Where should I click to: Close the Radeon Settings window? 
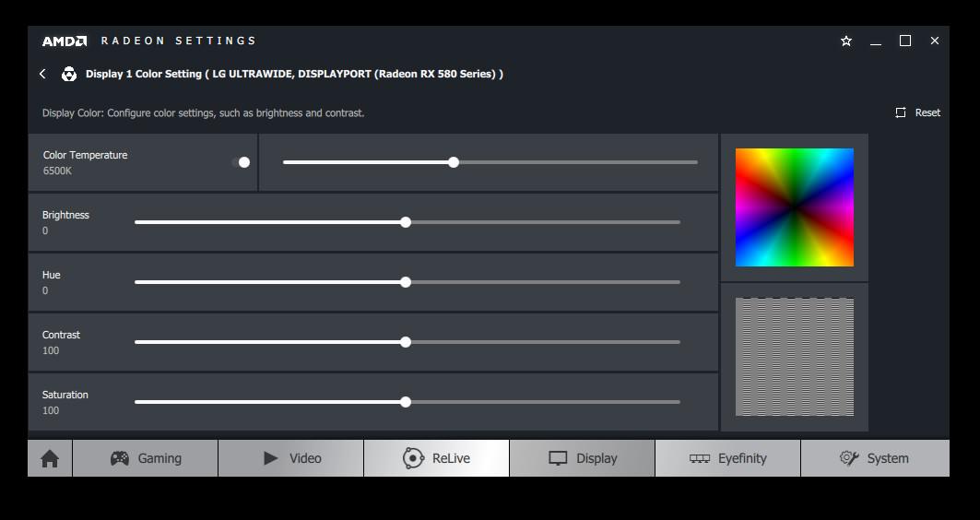point(935,41)
